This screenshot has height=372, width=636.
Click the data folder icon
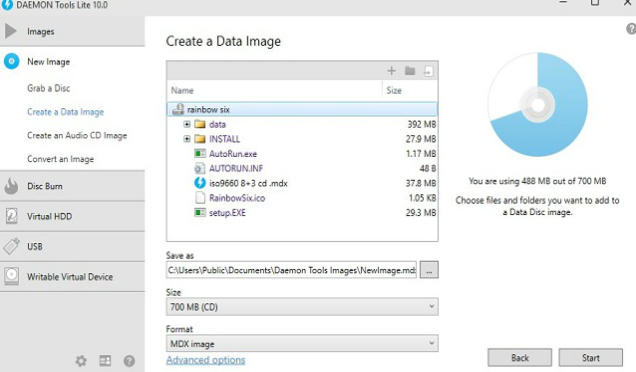pyautogui.click(x=200, y=124)
